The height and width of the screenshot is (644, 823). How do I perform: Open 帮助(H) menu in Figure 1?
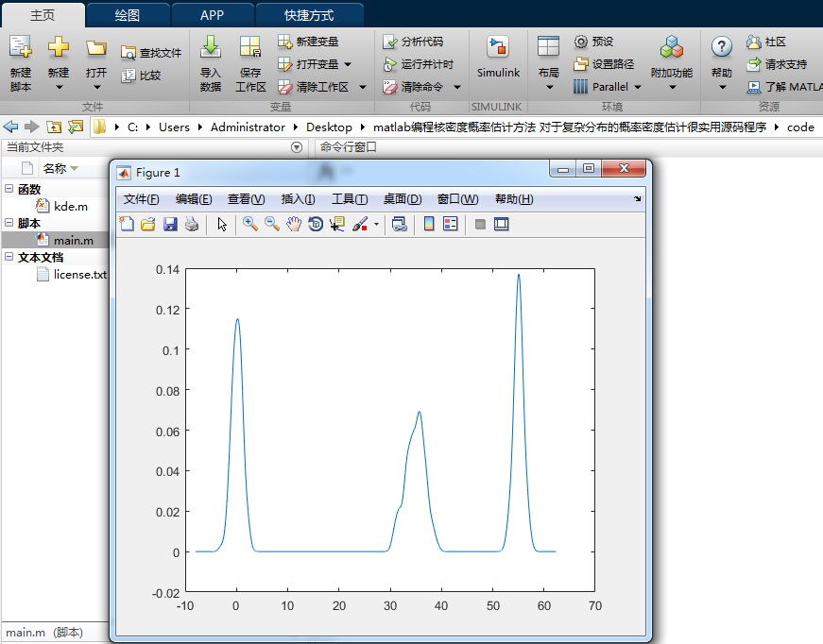514,199
